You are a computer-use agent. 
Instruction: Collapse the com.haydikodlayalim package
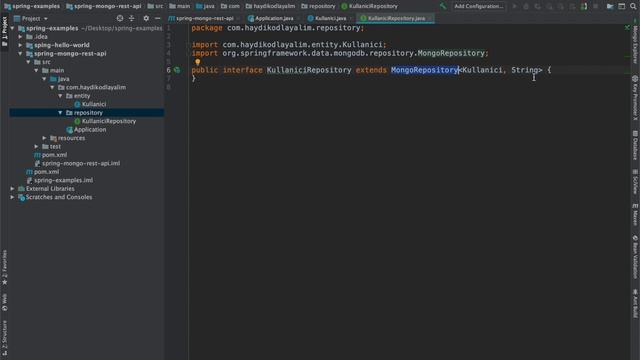tap(52, 87)
